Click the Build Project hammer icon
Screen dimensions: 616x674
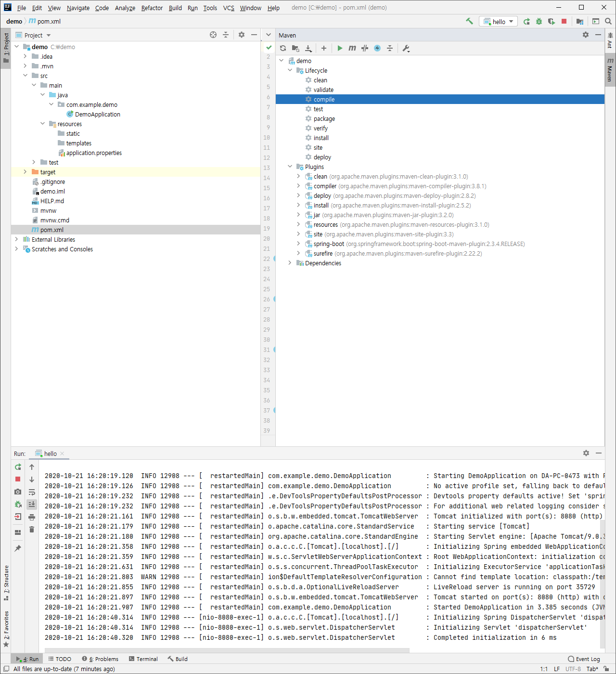[469, 21]
